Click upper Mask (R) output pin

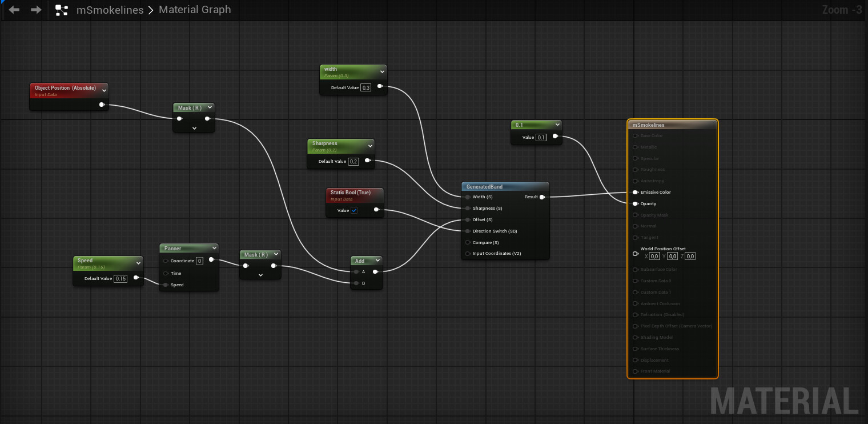(208, 119)
